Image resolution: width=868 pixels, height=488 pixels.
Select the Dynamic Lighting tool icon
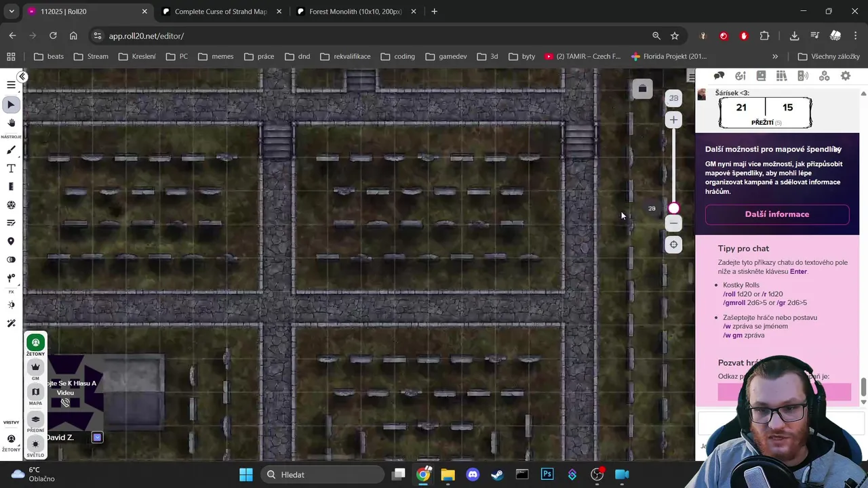[11, 278]
